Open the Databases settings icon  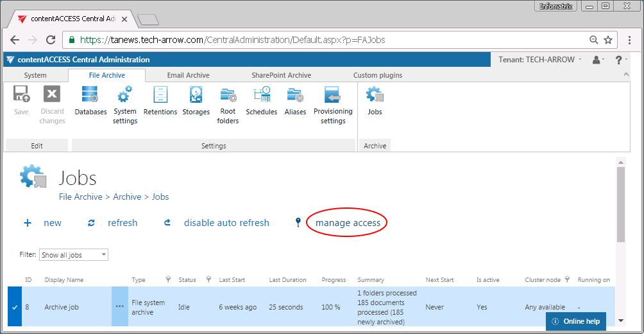(90, 101)
